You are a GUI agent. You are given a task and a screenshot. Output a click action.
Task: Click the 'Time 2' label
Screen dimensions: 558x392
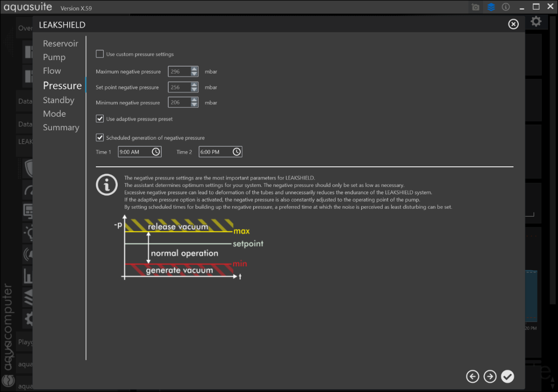pos(184,152)
